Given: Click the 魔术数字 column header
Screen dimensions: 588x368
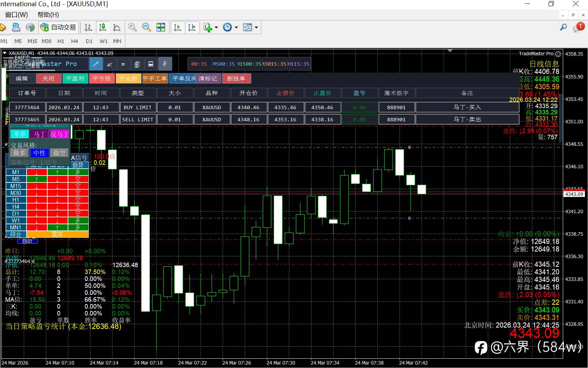Looking at the screenshot, I should click(x=396, y=93).
